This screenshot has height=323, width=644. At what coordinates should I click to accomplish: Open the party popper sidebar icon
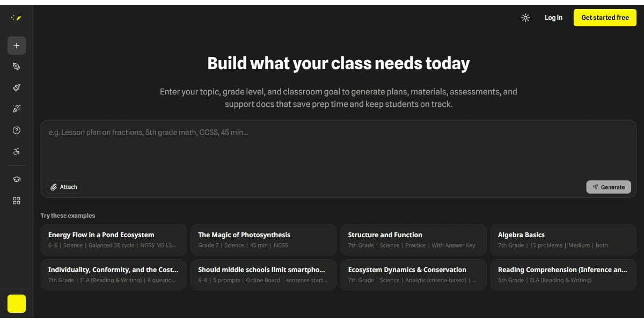pyautogui.click(x=16, y=109)
